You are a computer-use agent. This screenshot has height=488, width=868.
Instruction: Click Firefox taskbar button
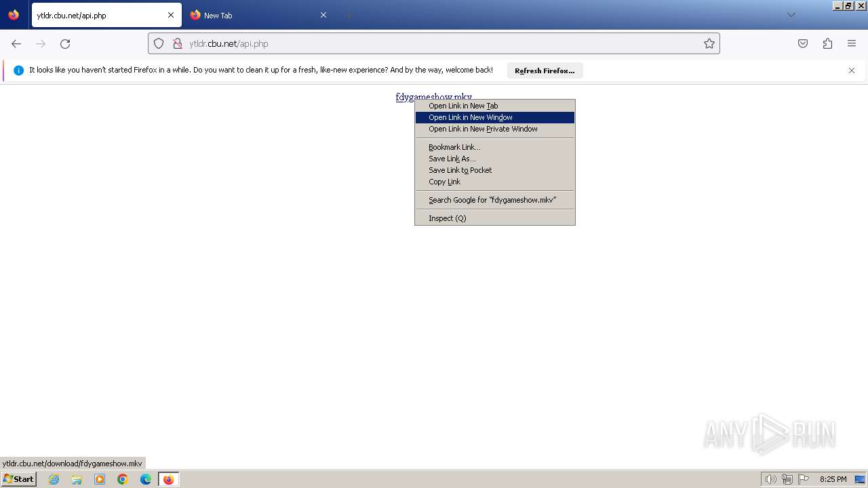point(169,479)
